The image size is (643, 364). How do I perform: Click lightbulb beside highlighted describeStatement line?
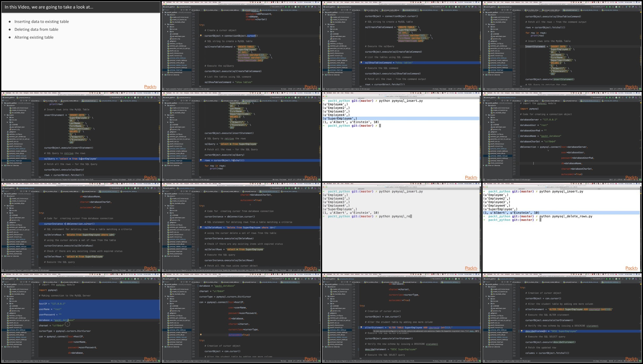click(x=522, y=331)
